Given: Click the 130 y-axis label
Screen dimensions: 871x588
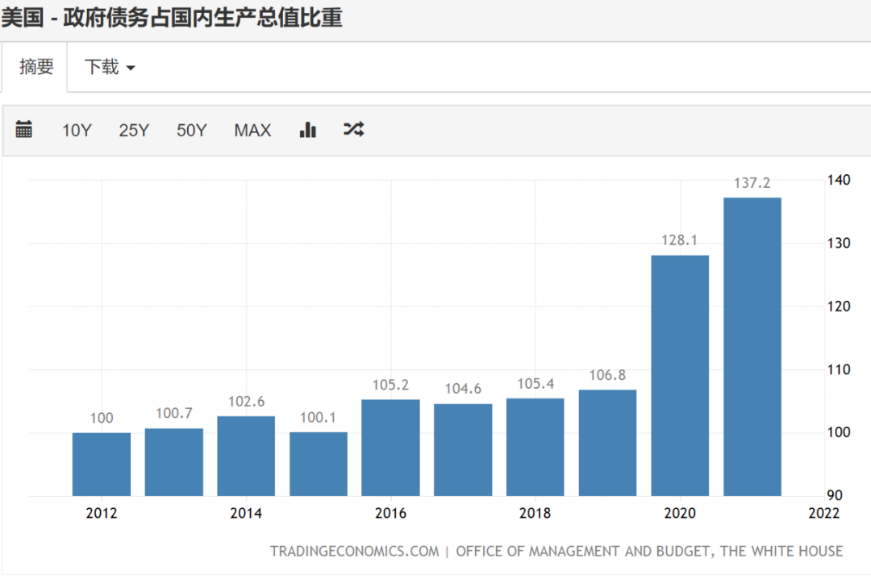Looking at the screenshot, I should click(838, 244).
